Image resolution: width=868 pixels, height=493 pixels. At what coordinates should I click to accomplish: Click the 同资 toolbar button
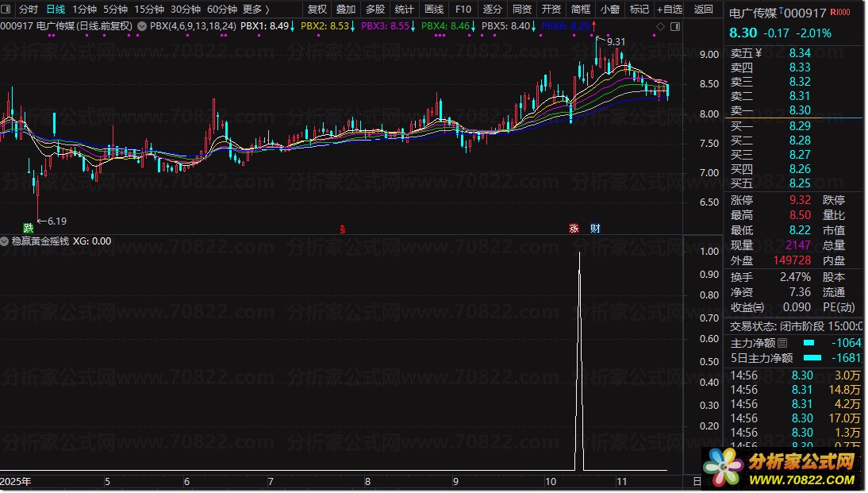[521, 10]
